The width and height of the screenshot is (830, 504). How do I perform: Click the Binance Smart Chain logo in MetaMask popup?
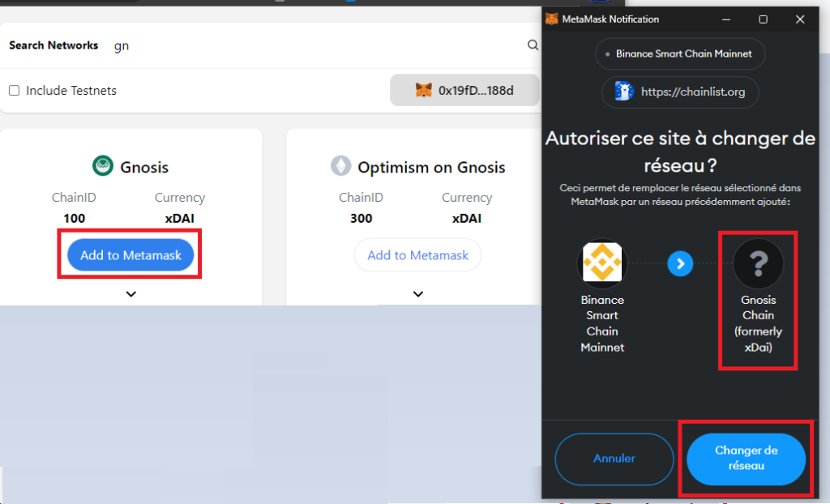click(x=602, y=263)
